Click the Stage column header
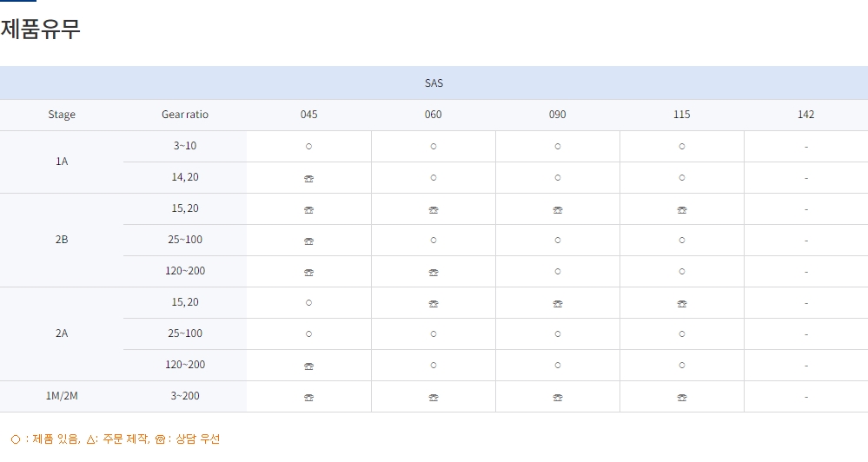This screenshot has width=868, height=462. (x=62, y=115)
